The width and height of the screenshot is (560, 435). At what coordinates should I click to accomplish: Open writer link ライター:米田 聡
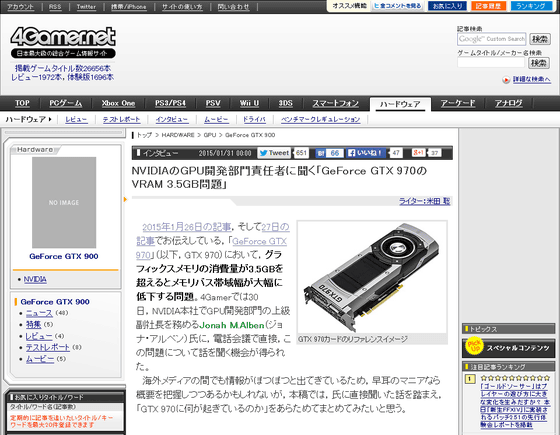pyautogui.click(x=425, y=201)
